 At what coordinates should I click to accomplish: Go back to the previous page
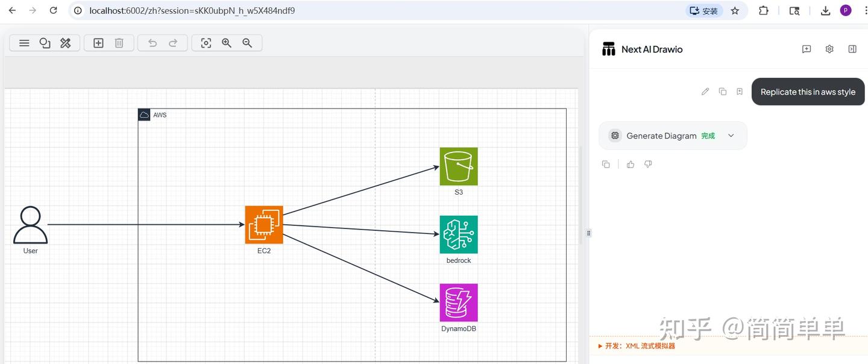(x=12, y=10)
